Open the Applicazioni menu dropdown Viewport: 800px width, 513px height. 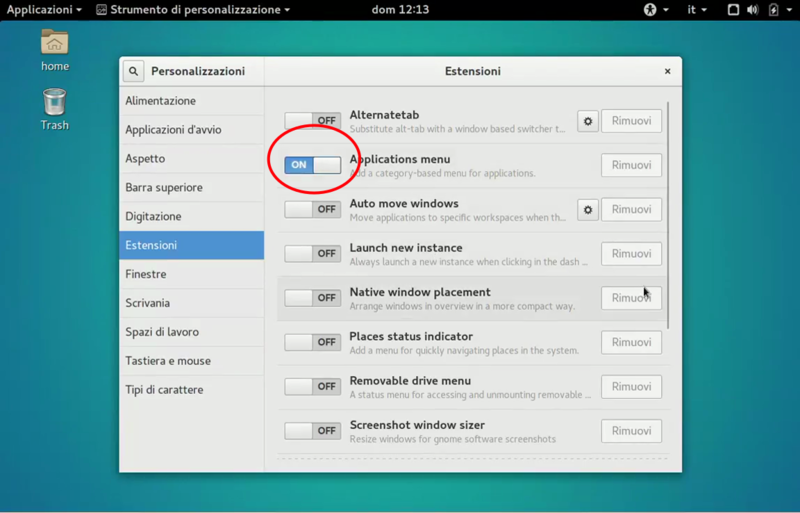click(x=44, y=10)
